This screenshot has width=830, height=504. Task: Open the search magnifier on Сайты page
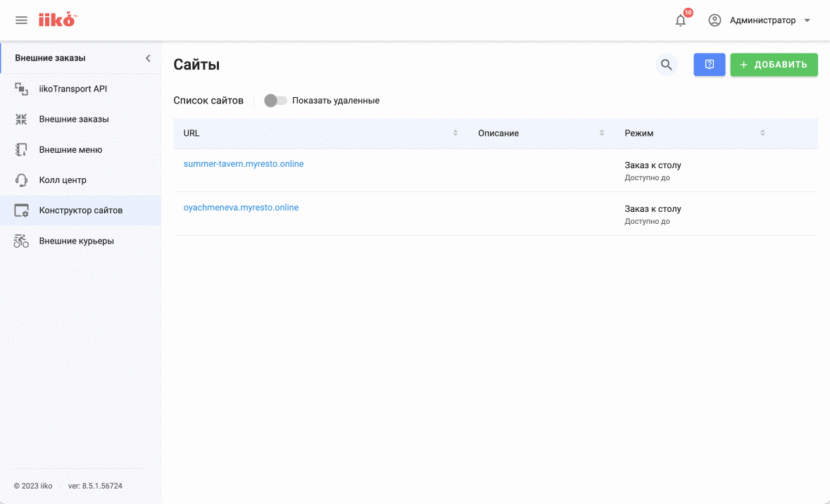[666, 65]
